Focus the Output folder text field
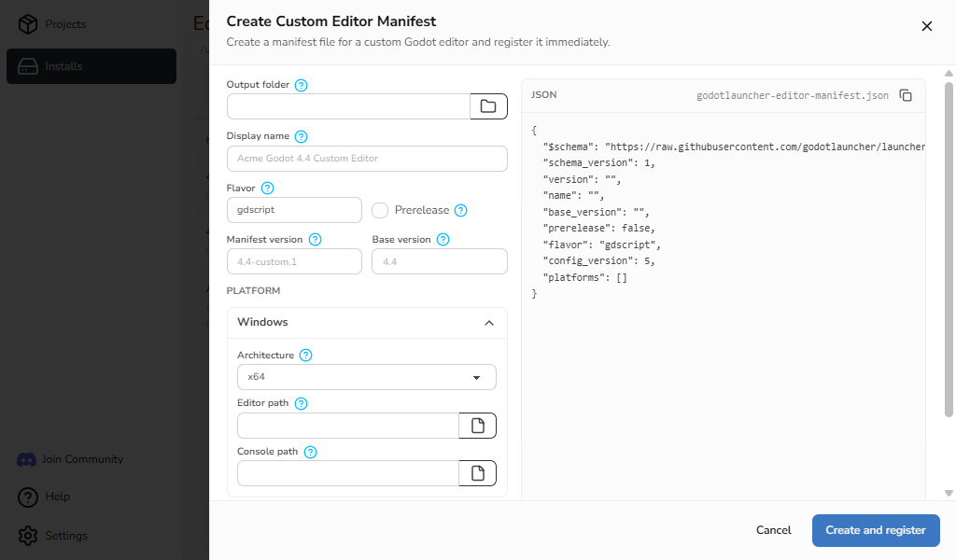This screenshot has width=956, height=560. point(348,106)
